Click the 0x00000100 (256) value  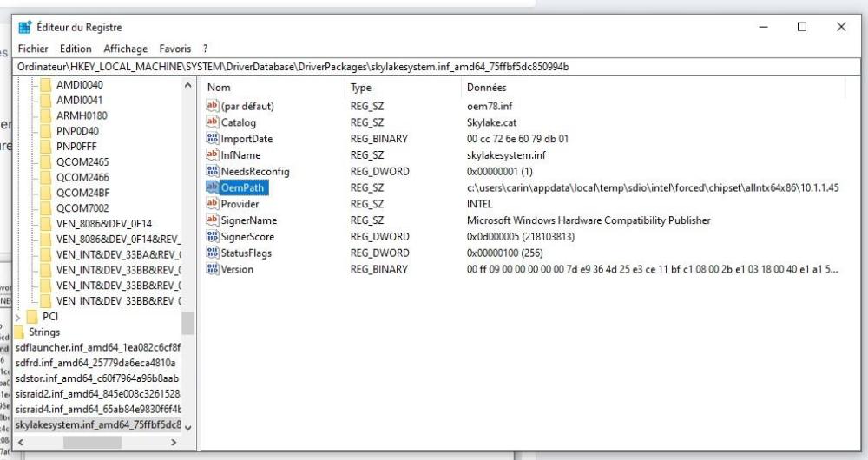(504, 253)
